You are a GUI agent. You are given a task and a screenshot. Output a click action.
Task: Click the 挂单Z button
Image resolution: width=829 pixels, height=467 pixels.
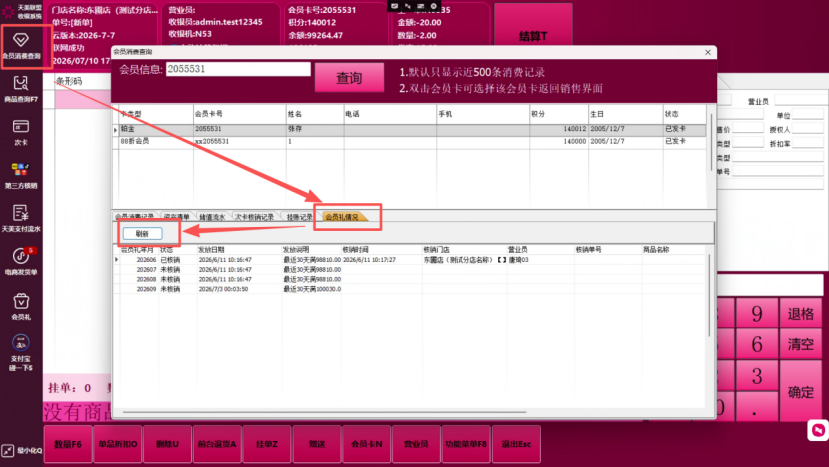[x=266, y=444]
